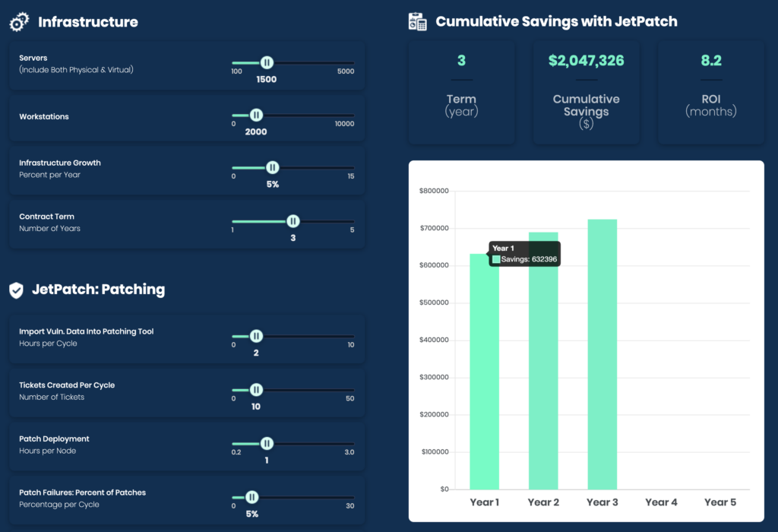Click the Patch Deployment slider handle

(267, 444)
